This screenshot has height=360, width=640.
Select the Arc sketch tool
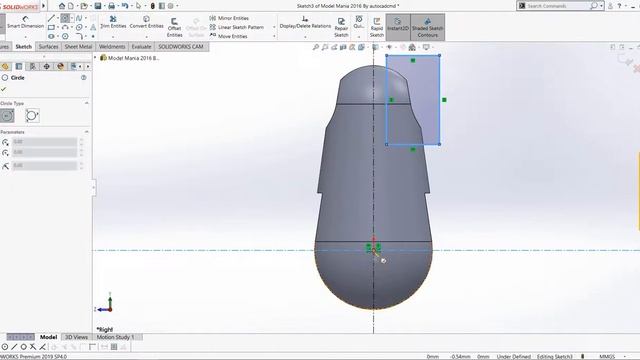(x=65, y=27)
